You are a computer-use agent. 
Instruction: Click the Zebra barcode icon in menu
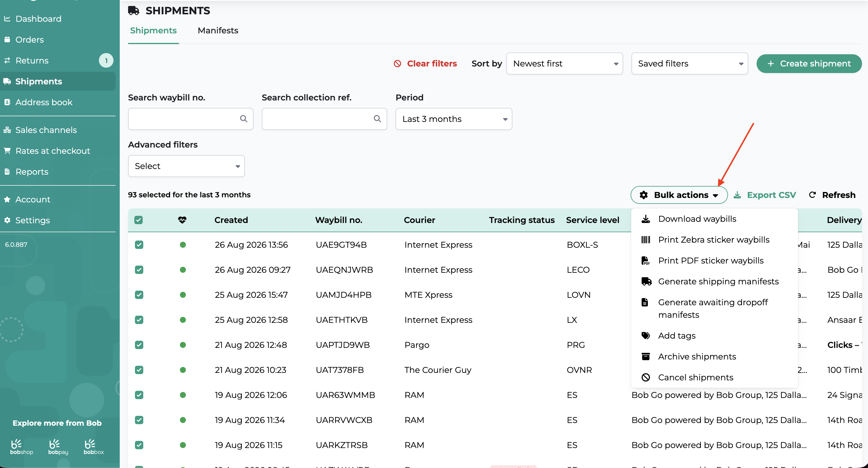645,240
